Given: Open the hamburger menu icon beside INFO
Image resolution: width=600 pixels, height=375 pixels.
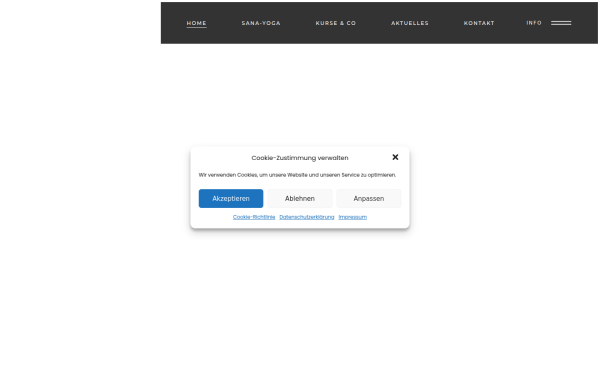Looking at the screenshot, I should pyautogui.click(x=561, y=23).
